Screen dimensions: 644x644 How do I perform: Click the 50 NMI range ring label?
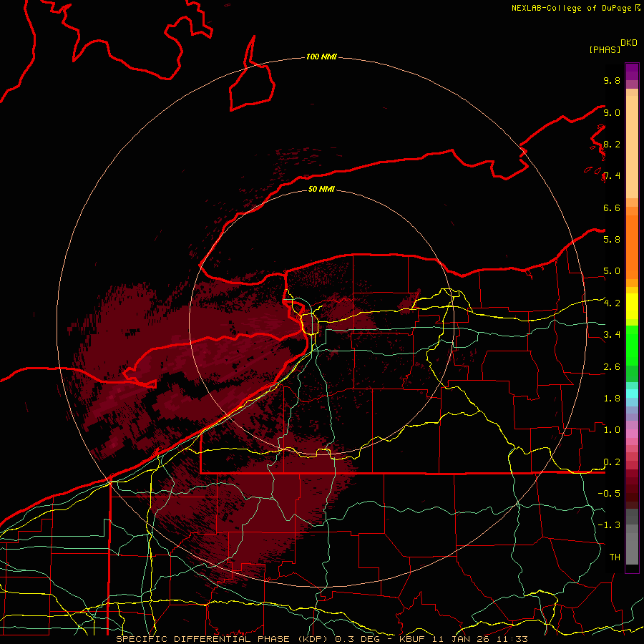[321, 189]
